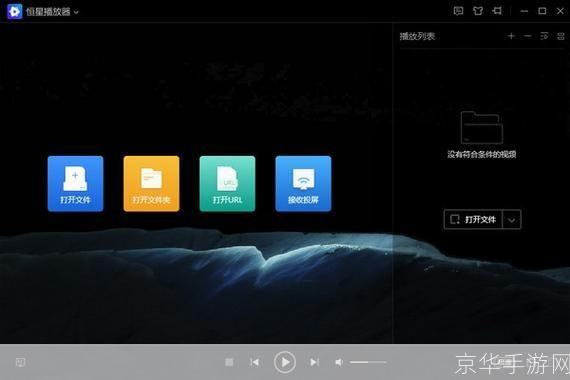
Task: Open the feedback message icon in title bar
Action: 458,11
